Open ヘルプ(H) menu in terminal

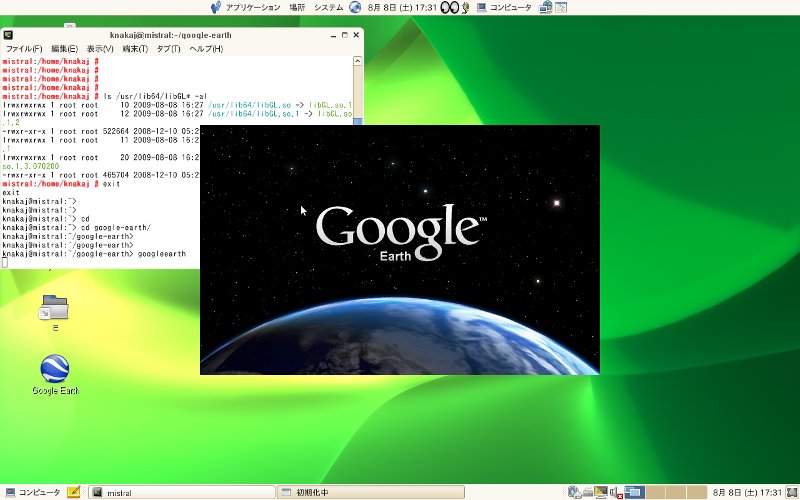206,49
